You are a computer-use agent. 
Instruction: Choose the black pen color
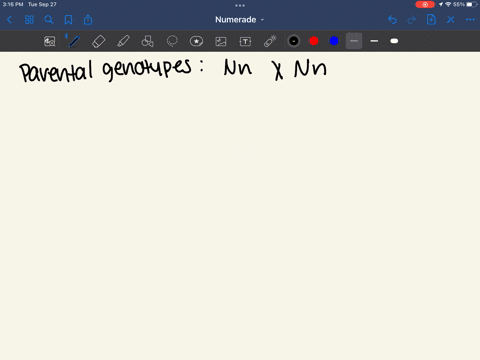[294, 41]
